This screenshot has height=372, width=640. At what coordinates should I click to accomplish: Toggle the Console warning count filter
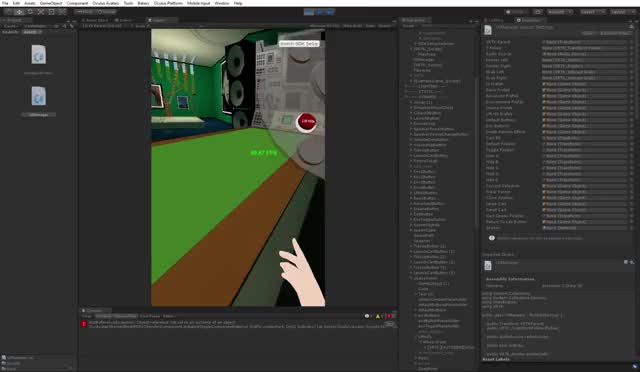(379, 316)
